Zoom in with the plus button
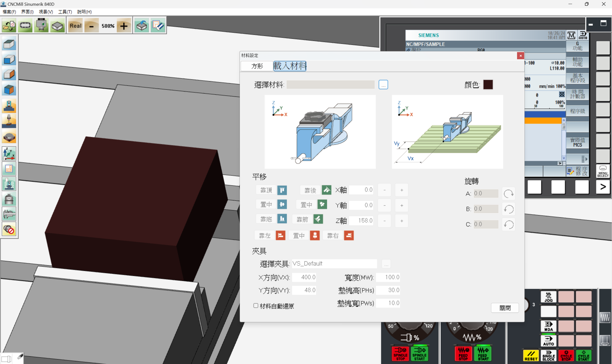 124,26
